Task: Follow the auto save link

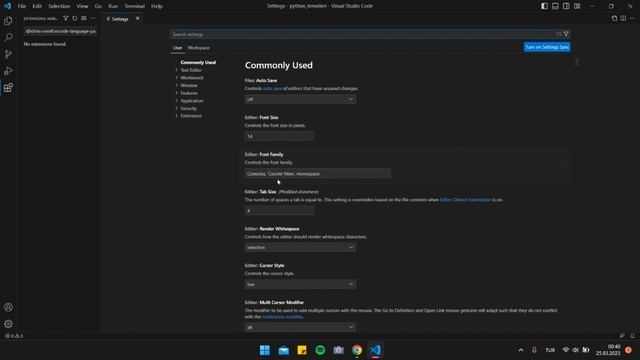Action: coord(272,89)
